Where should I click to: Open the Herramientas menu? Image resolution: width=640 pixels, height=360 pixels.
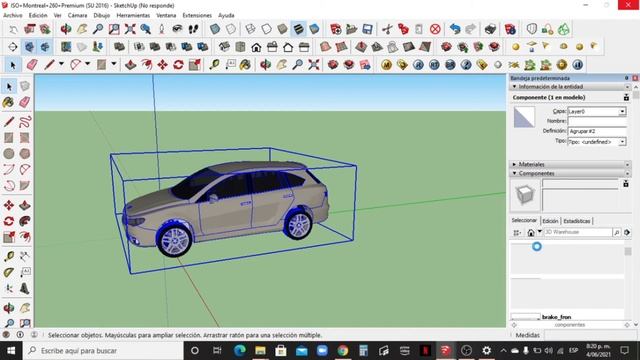point(133,15)
